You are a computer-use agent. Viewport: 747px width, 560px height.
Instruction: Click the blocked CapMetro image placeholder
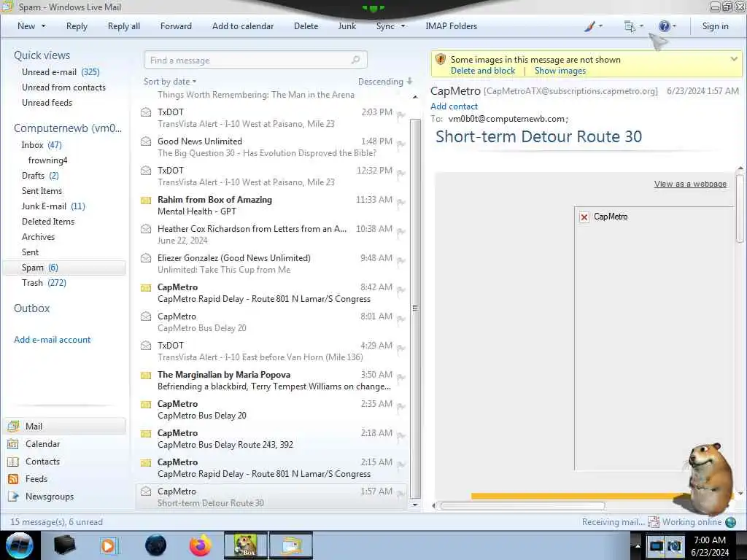(584, 217)
